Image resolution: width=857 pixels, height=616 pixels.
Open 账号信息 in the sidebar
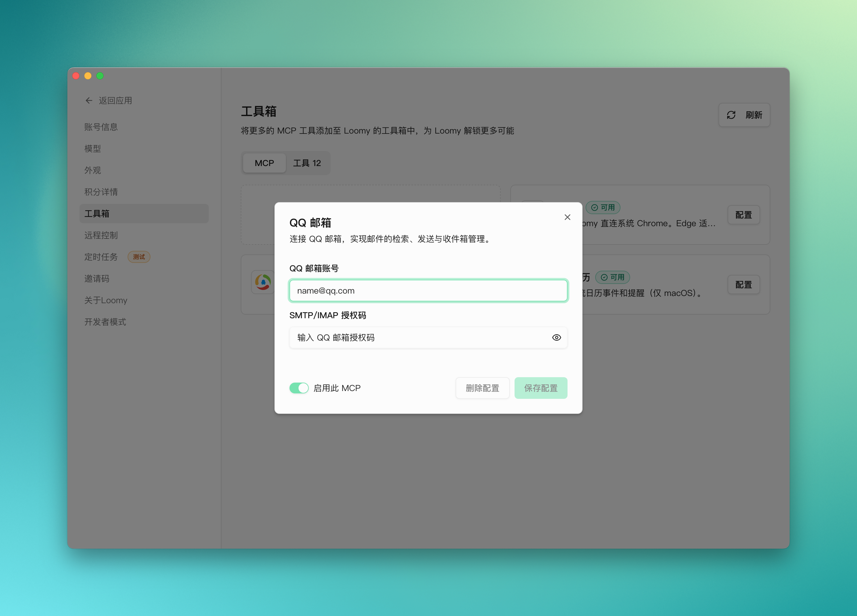click(101, 127)
